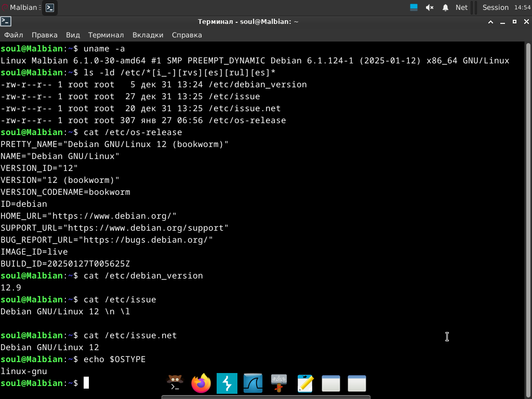The width and height of the screenshot is (532, 399).
Task: Click the 'uname -a' command line
Action: coord(63,49)
